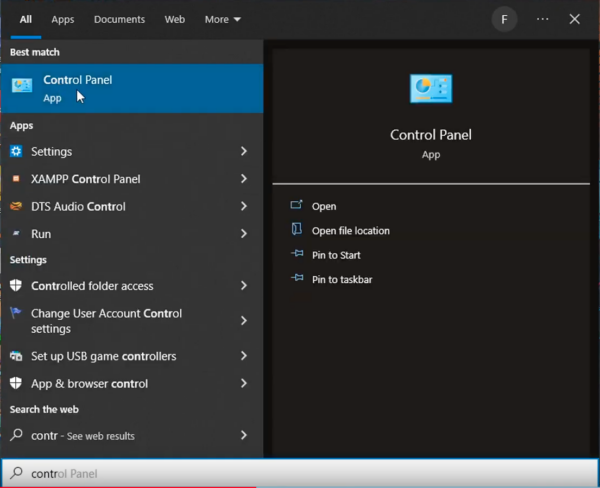The image size is (600, 488).
Task: Click the User Account Control flag icon
Action: [x=16, y=314]
